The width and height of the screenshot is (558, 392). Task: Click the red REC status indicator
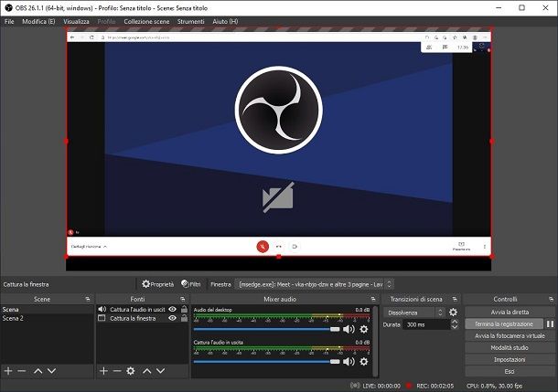(409, 386)
